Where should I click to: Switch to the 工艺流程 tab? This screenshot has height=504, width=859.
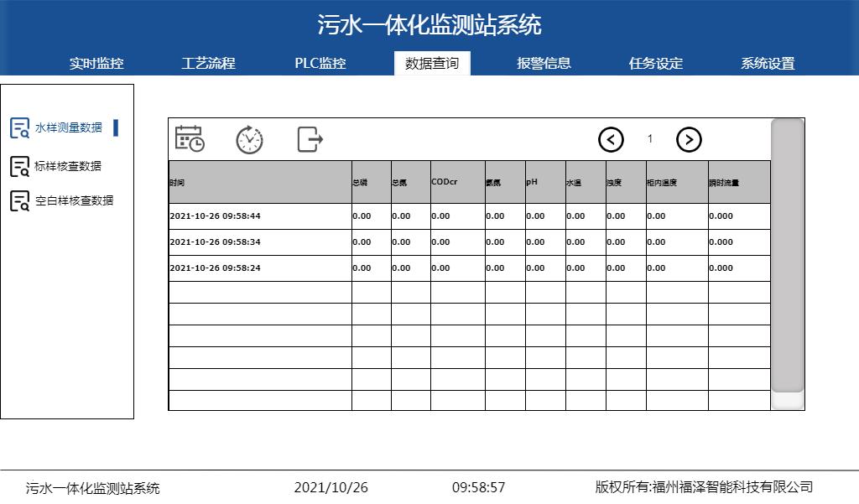point(208,64)
